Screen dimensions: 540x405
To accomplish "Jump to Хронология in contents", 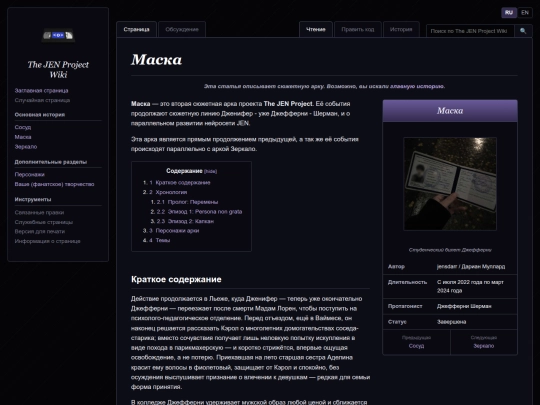I will coord(171,192).
